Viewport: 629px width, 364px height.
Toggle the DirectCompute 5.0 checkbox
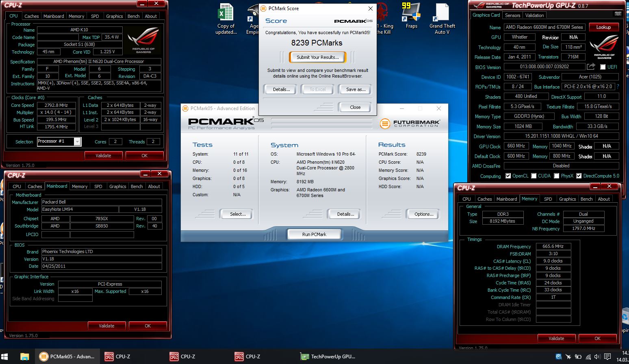coord(579,176)
